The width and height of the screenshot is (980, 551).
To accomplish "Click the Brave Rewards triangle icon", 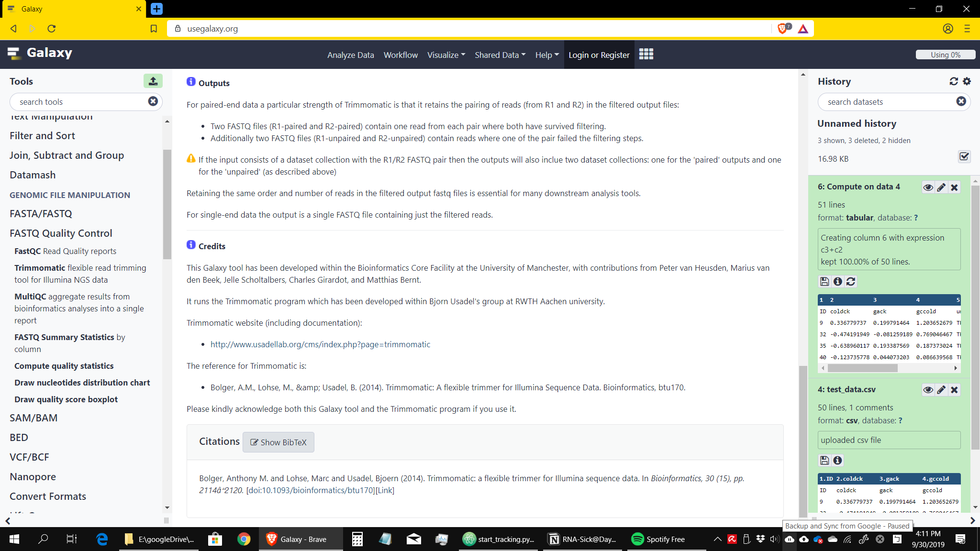I will click(803, 29).
